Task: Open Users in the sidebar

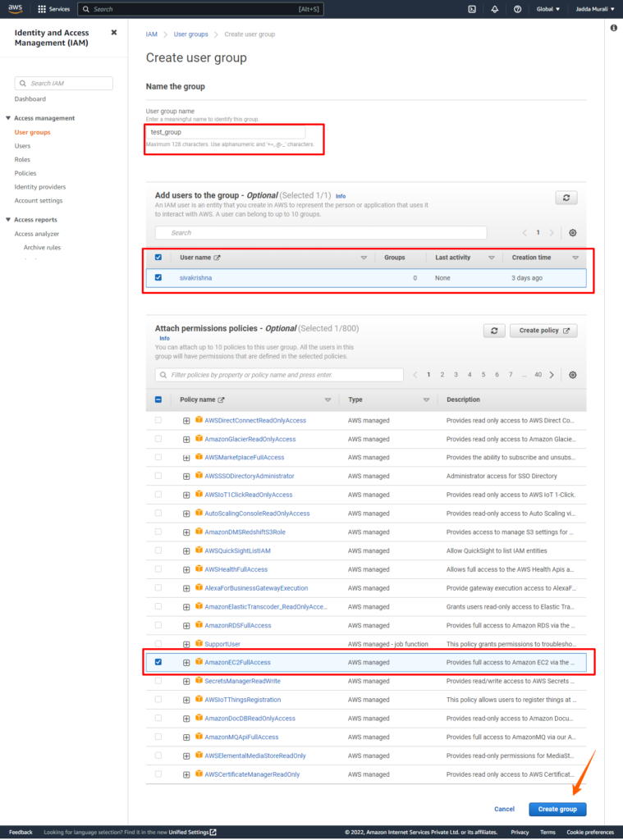Action: coord(22,146)
